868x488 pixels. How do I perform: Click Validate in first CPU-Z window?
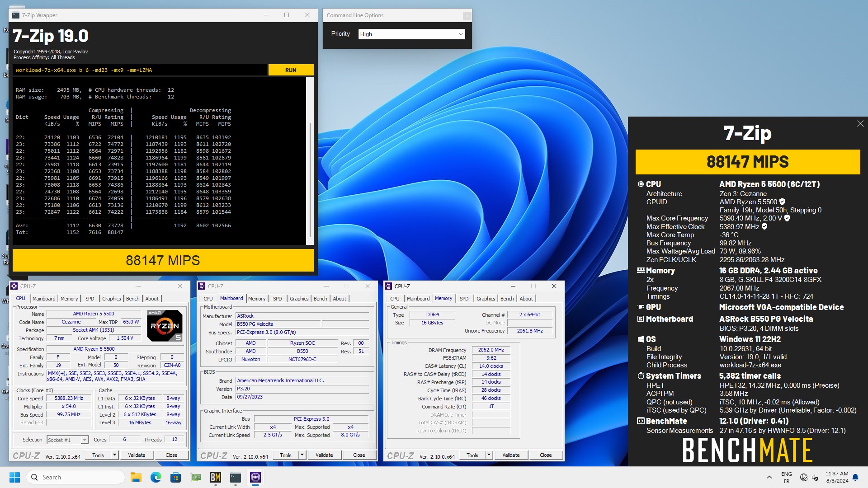tap(137, 455)
